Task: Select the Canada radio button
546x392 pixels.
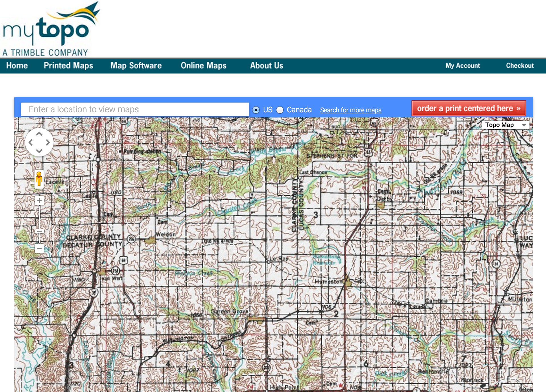Action: pyautogui.click(x=280, y=110)
